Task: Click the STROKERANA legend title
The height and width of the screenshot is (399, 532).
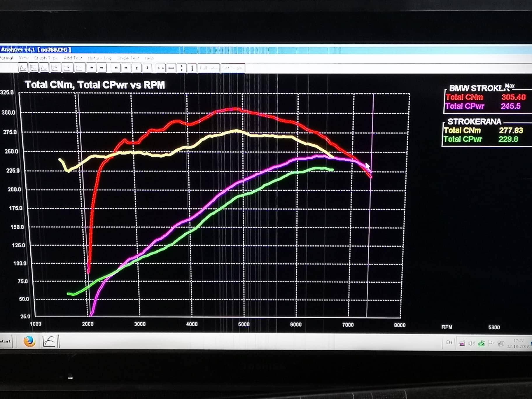Action: point(474,121)
